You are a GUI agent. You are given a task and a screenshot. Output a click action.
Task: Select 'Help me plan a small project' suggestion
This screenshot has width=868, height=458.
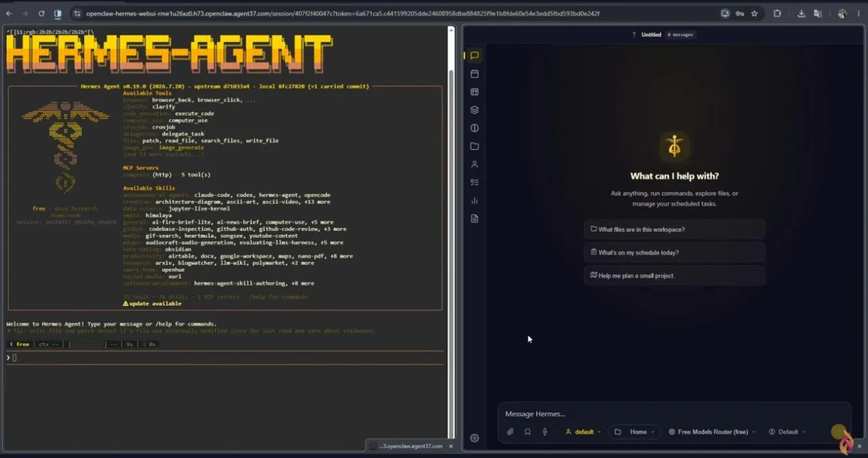674,276
